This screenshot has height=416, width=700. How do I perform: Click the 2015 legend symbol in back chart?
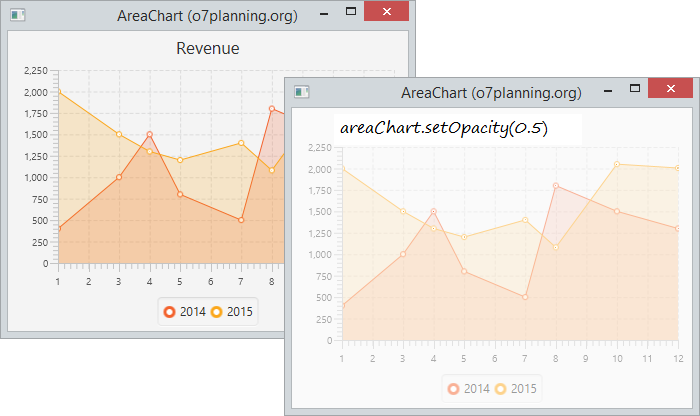click(217, 312)
